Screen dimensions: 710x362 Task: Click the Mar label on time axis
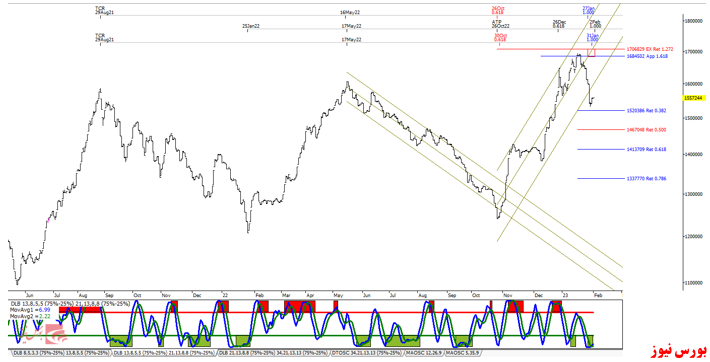[x=287, y=295]
